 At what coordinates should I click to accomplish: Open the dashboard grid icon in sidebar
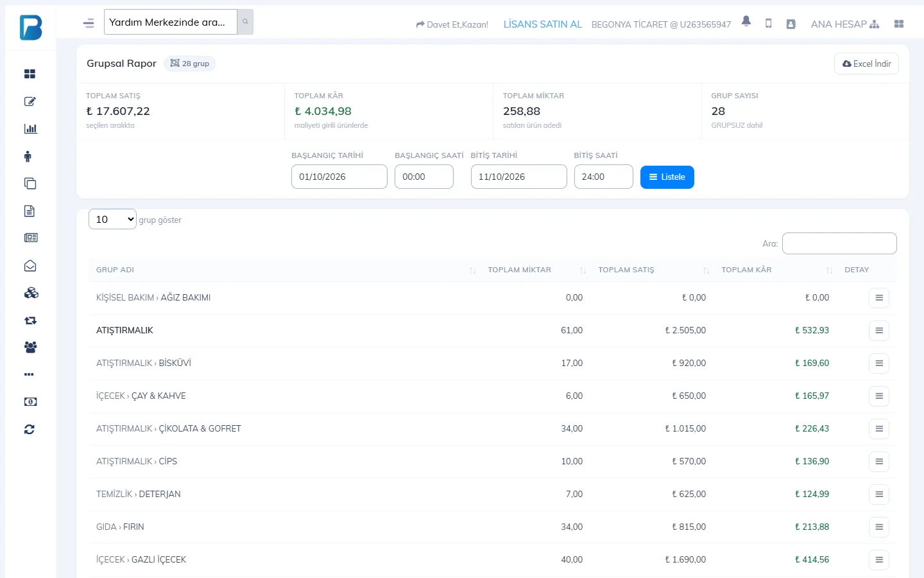click(x=30, y=74)
